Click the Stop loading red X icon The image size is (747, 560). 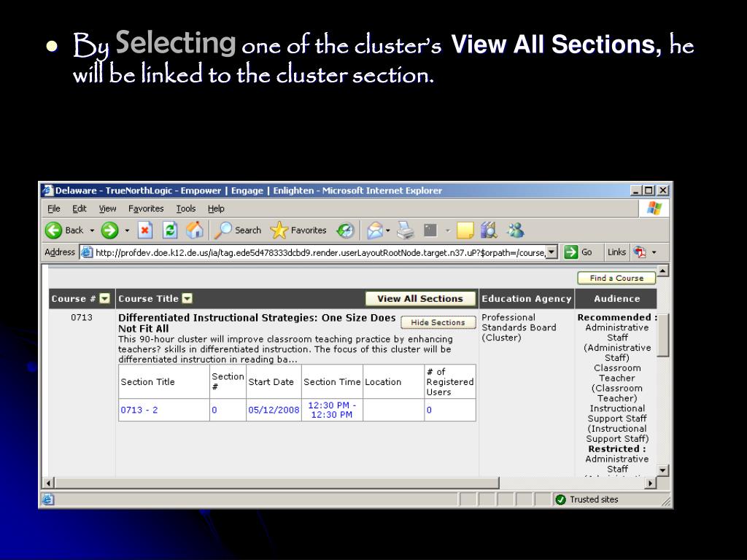click(145, 230)
